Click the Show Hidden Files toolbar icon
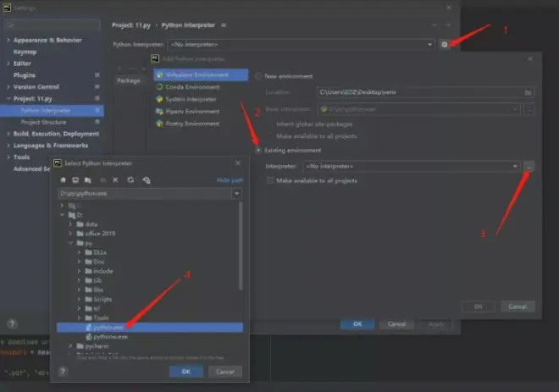This screenshot has width=559, height=392. [x=147, y=180]
